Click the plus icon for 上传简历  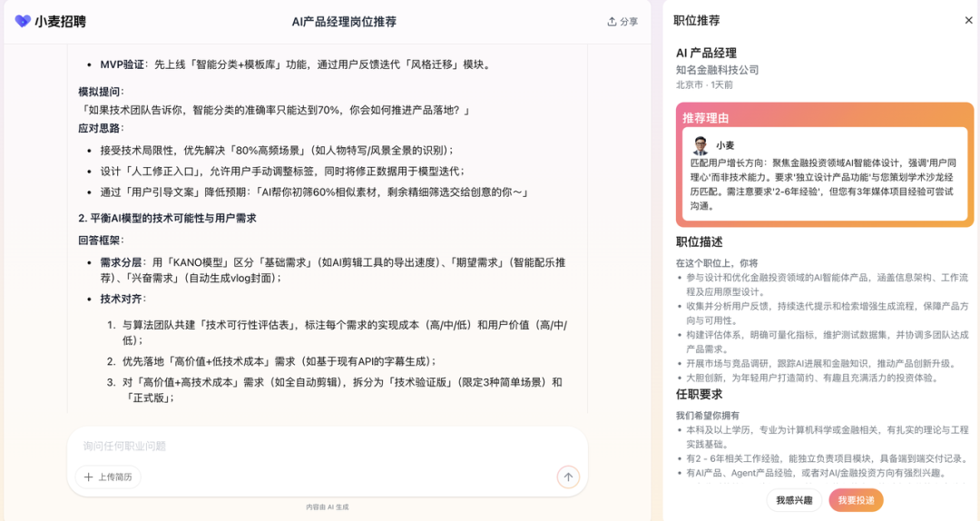[x=89, y=477]
